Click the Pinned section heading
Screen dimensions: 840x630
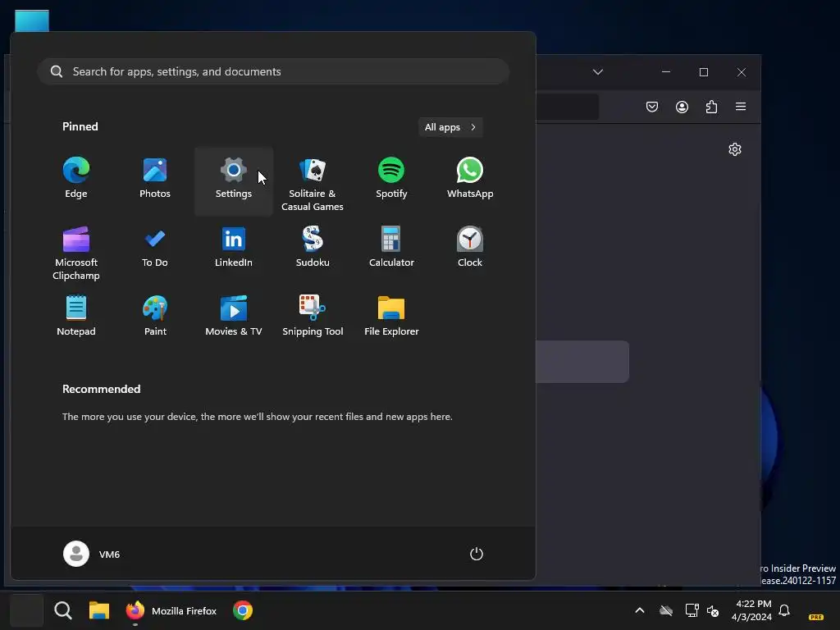tap(80, 126)
